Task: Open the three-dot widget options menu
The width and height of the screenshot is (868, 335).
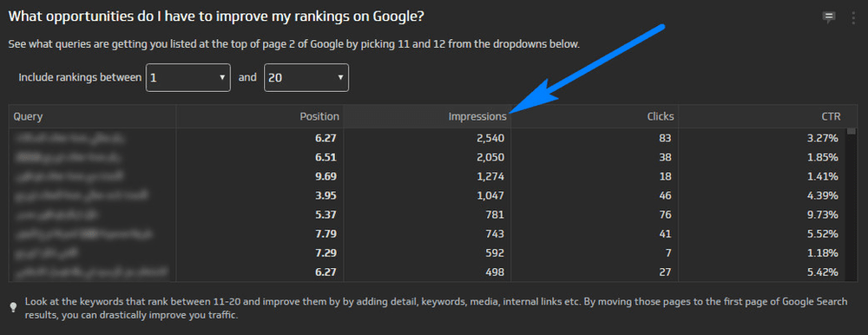Action: click(853, 17)
